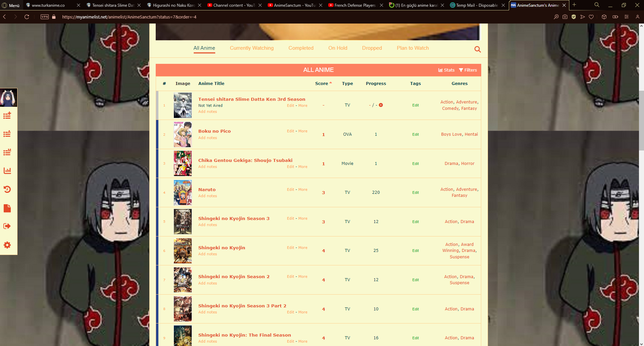644x346 pixels.
Task: Open the Opera Menü button
Action: pos(11,5)
